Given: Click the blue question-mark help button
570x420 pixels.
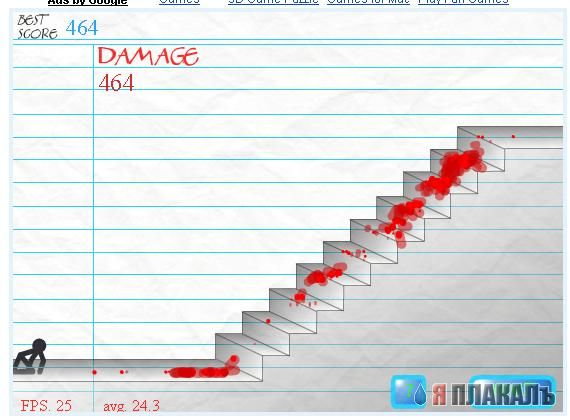Looking at the screenshot, I should (409, 392).
